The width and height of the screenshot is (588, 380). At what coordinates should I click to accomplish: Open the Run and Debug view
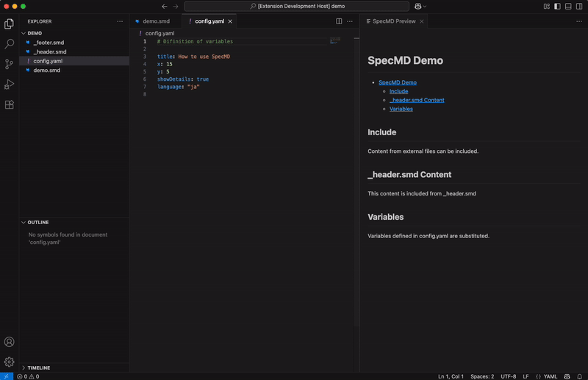point(9,85)
